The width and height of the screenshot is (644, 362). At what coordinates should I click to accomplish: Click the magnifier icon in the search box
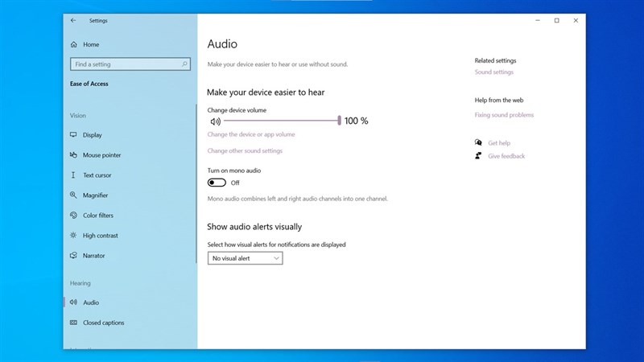[x=184, y=64]
